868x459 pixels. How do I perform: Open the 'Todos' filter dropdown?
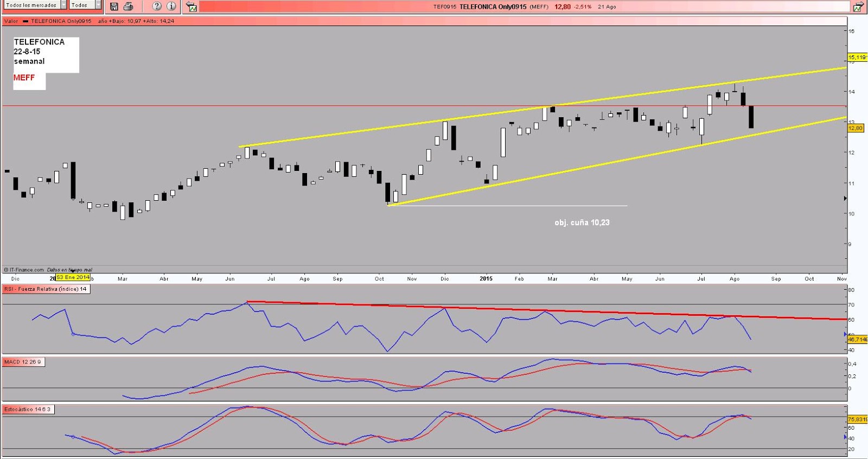[86, 5]
